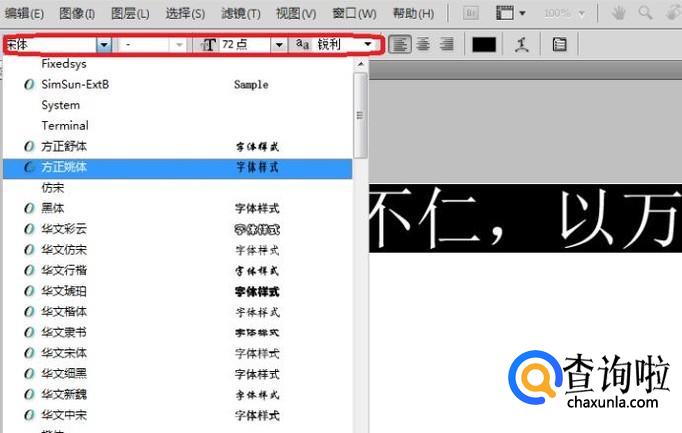Select the Zoom magnifier tool

click(x=645, y=14)
